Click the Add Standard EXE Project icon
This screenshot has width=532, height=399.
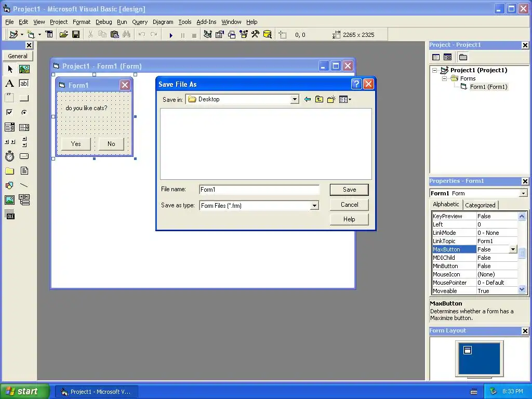14,35
